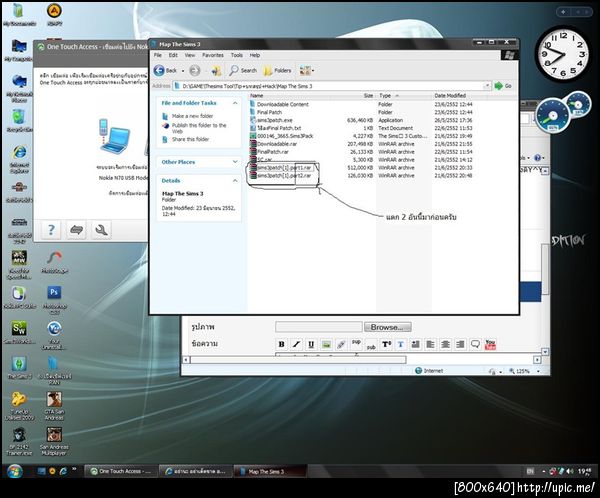Image resolution: width=600 pixels, height=498 pixels.
Task: Click the blue text color T icon
Action: 401,345
